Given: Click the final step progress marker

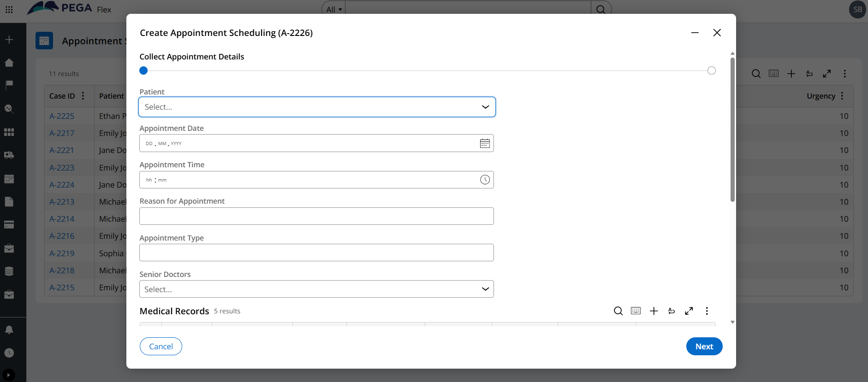Looking at the screenshot, I should [711, 71].
